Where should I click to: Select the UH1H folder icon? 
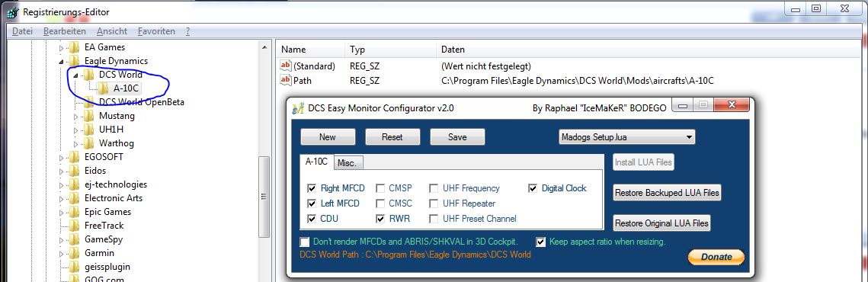coord(88,129)
